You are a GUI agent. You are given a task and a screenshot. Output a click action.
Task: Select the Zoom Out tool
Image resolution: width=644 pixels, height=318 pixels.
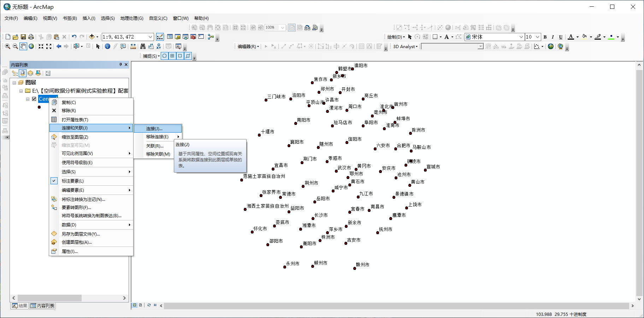pyautogui.click(x=15, y=46)
